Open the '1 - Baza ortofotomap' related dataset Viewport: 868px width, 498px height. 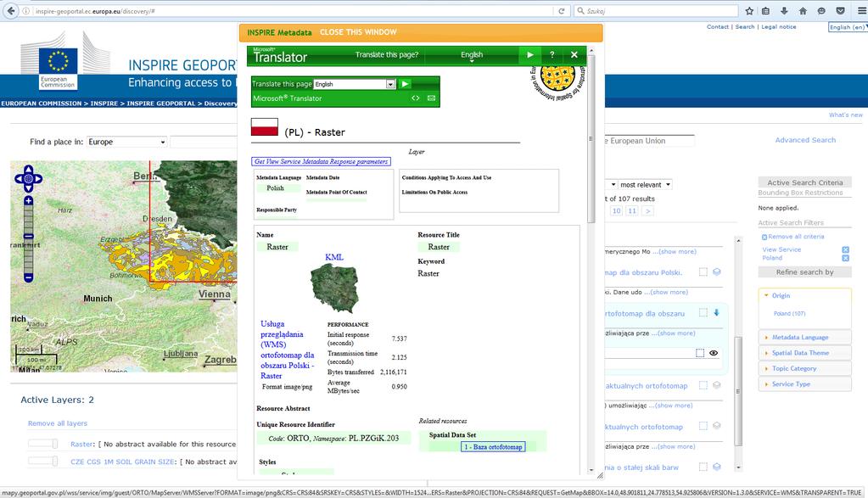pos(493,446)
